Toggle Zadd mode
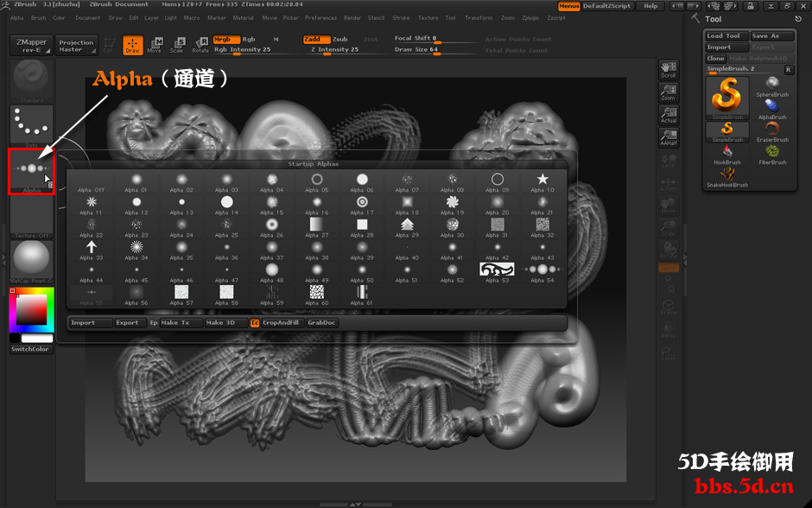This screenshot has width=812, height=508. click(x=316, y=40)
